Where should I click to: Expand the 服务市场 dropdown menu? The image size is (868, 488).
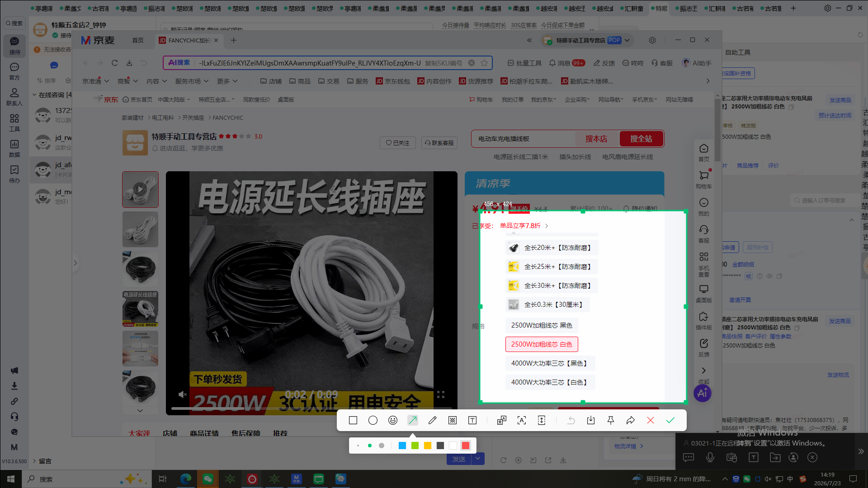click(x=192, y=81)
